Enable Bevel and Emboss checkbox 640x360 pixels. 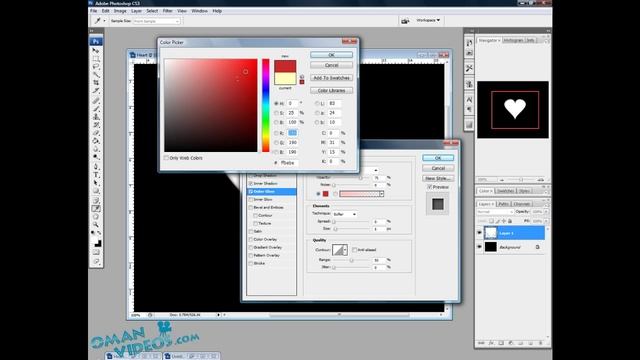coord(251,207)
